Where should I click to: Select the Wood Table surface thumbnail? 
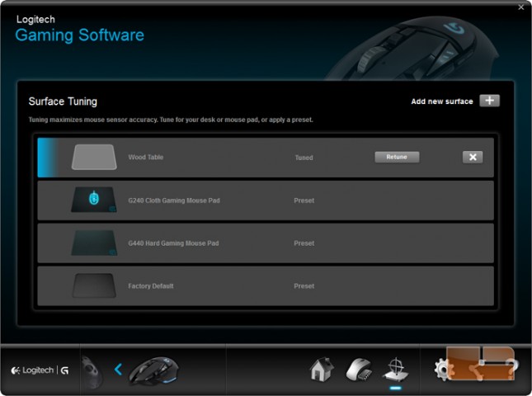pos(94,157)
